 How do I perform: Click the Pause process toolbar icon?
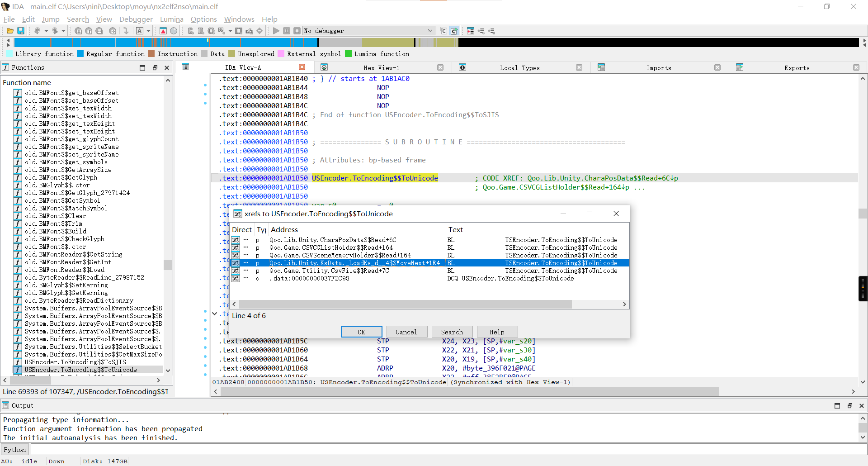(x=287, y=31)
